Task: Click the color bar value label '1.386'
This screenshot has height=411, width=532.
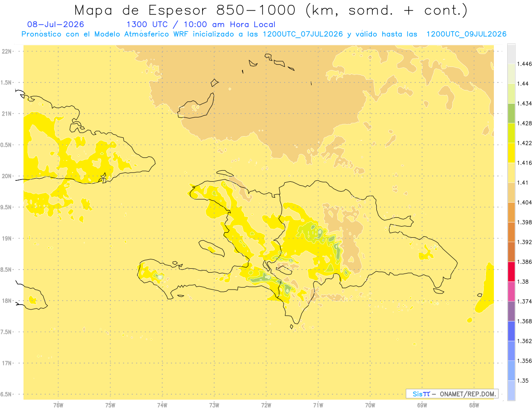Action: (524, 262)
